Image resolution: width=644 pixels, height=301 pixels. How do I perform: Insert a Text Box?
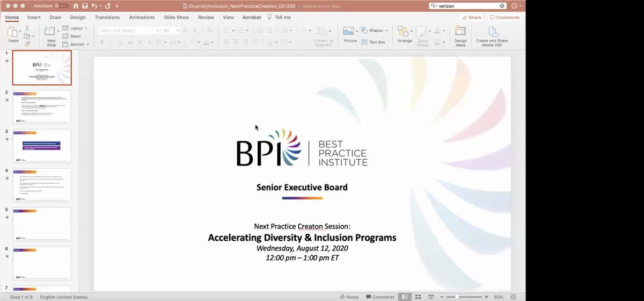(x=373, y=42)
